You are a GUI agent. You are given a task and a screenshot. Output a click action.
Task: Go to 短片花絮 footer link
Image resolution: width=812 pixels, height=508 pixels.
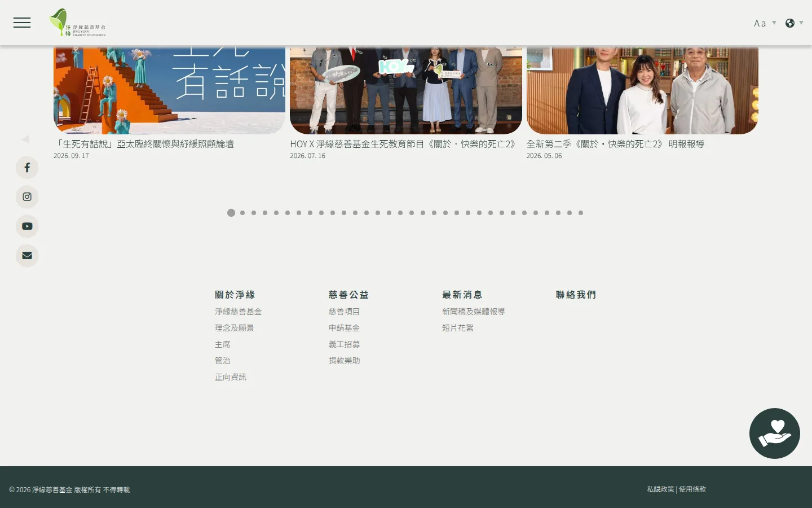[x=458, y=328]
